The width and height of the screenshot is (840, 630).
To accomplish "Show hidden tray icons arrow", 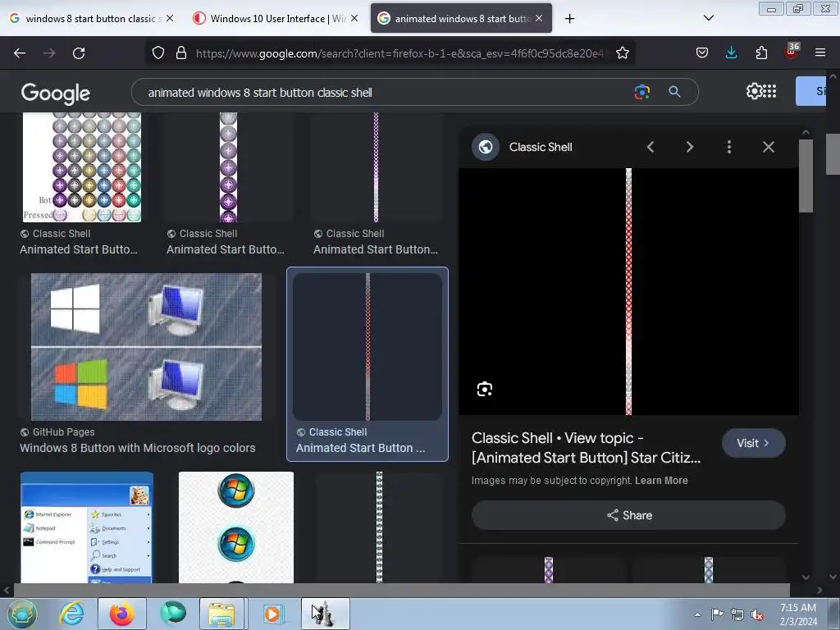I will point(697,614).
